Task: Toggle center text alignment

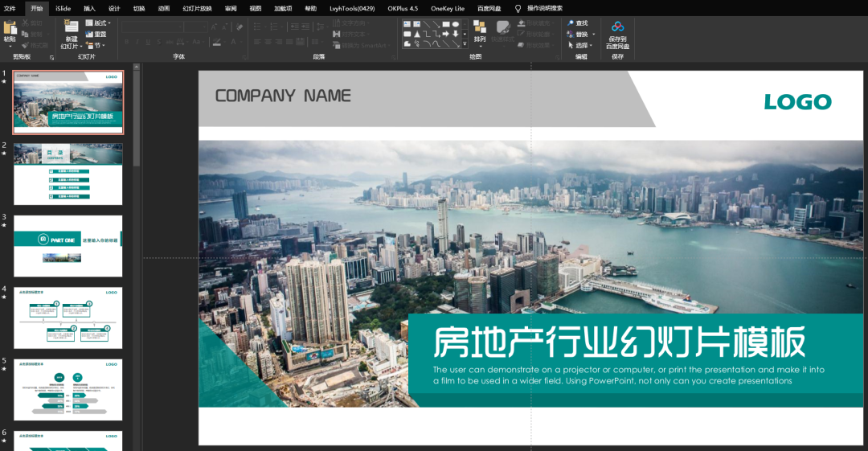Action: [x=268, y=42]
